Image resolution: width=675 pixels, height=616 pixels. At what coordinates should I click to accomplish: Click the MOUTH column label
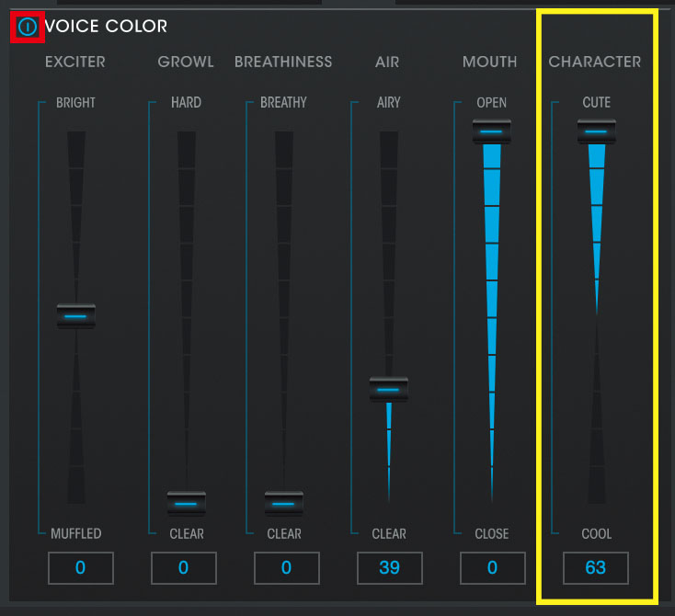[x=490, y=62]
